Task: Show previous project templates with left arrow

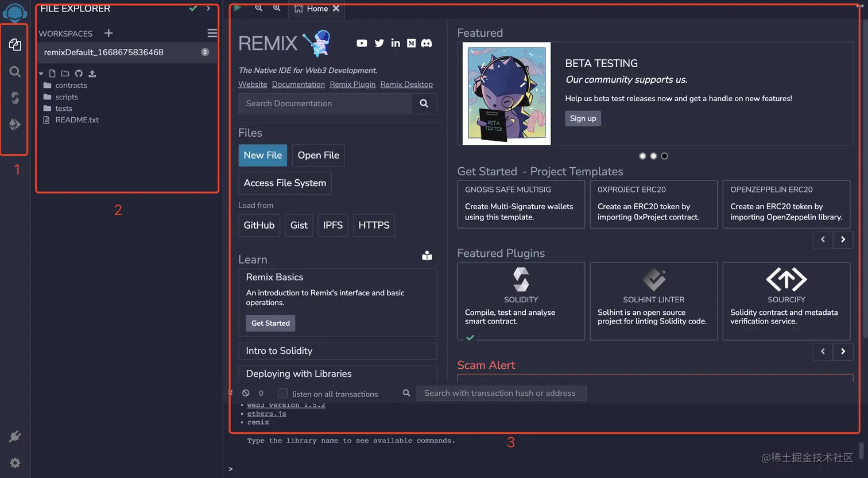Action: [x=823, y=240]
